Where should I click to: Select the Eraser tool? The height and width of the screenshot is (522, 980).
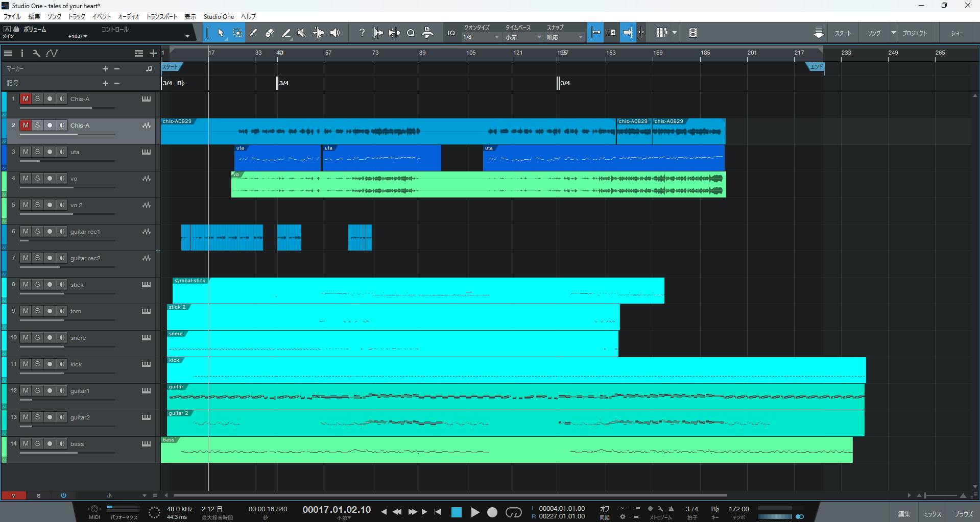(x=270, y=33)
